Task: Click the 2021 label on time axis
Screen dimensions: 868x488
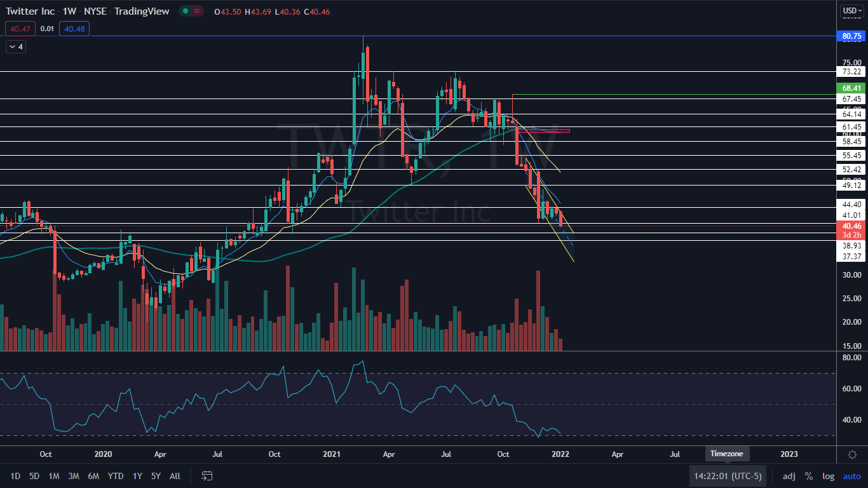Action: tap(332, 454)
